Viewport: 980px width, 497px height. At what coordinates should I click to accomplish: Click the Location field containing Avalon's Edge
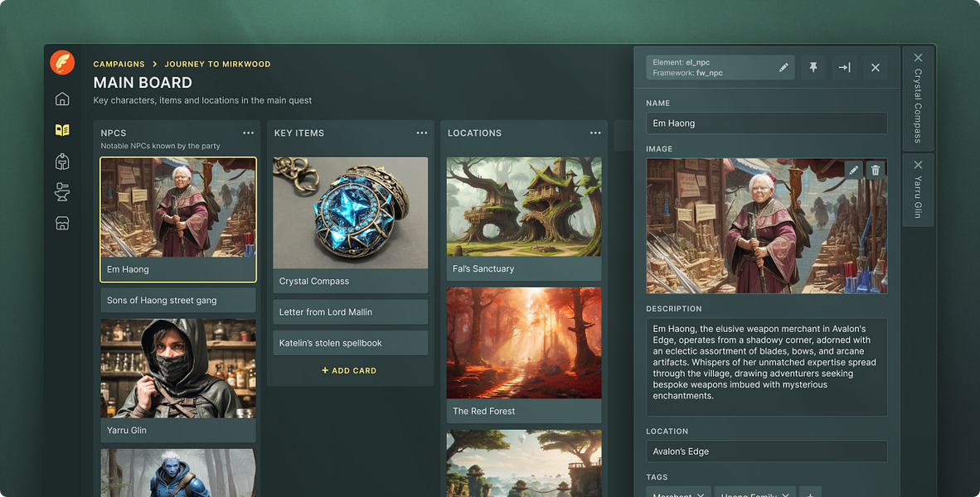pyautogui.click(x=766, y=451)
